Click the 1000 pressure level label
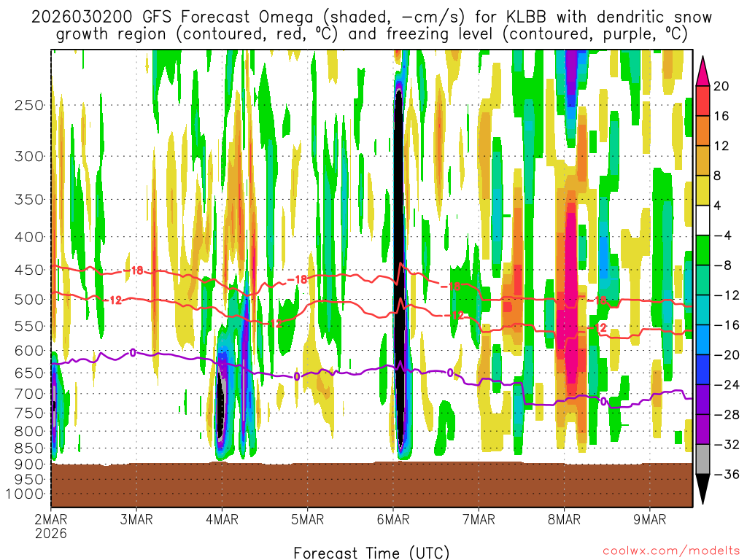The width and height of the screenshot is (747, 560). tap(25, 494)
